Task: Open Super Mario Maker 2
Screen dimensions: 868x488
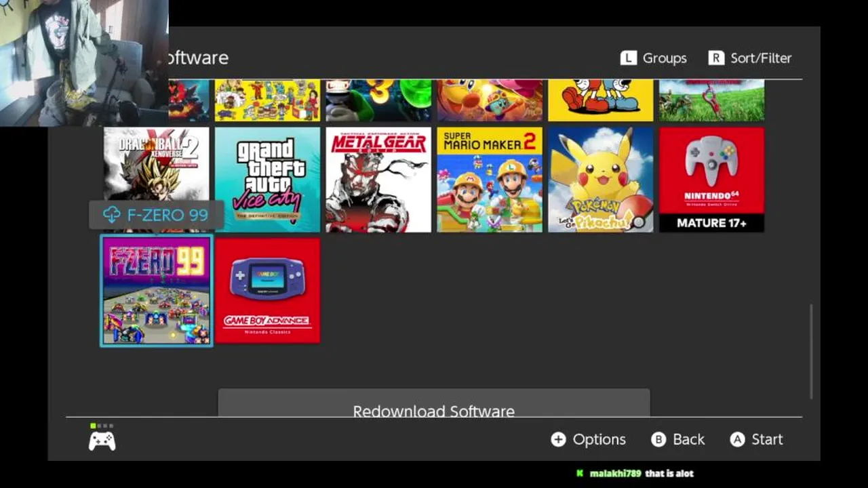Action: [490, 180]
